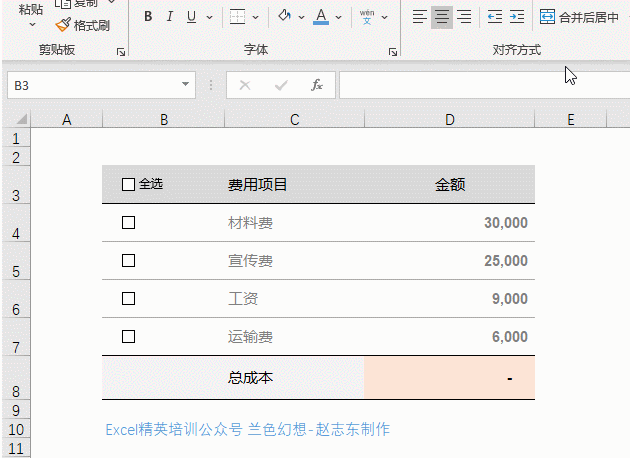Open font group dialog launcher
630x458 pixels.
pos(392,51)
